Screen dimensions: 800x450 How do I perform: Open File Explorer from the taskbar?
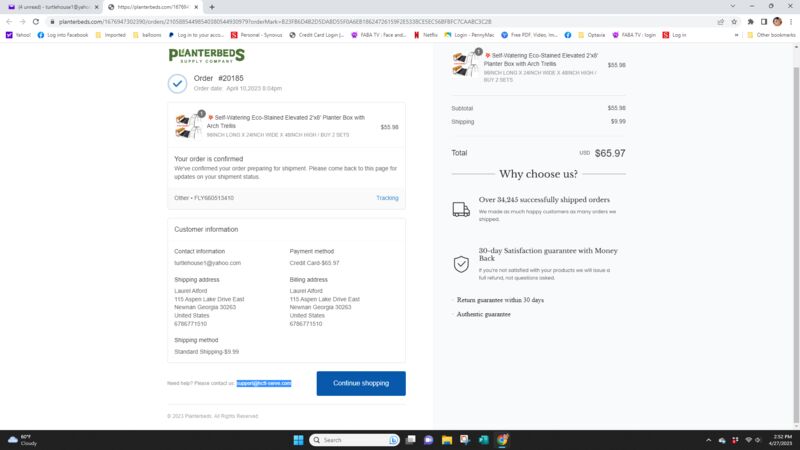tap(447, 440)
